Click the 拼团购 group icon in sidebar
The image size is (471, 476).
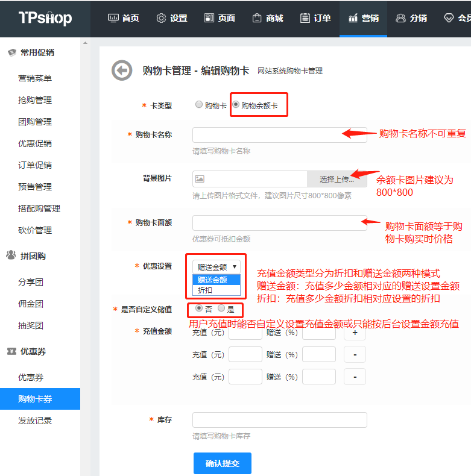point(11,255)
